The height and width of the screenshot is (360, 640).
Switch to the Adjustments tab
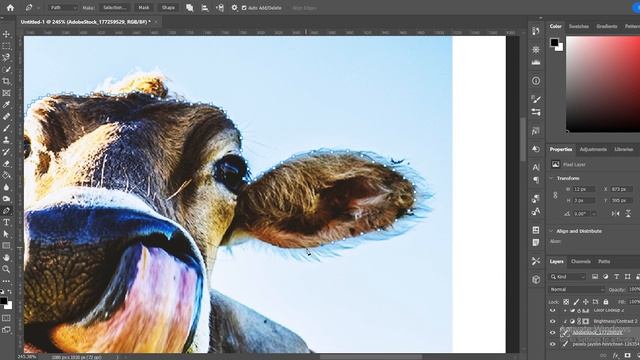click(x=593, y=149)
